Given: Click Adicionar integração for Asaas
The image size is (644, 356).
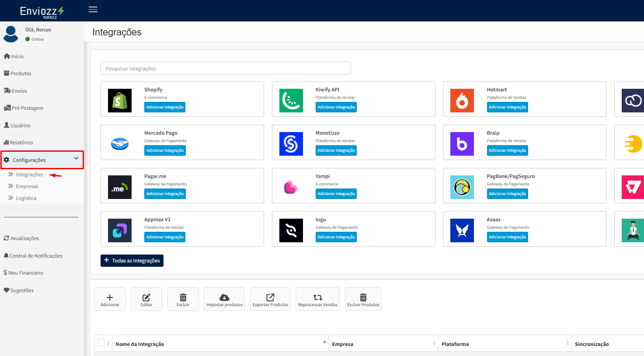Looking at the screenshot, I should [508, 237].
